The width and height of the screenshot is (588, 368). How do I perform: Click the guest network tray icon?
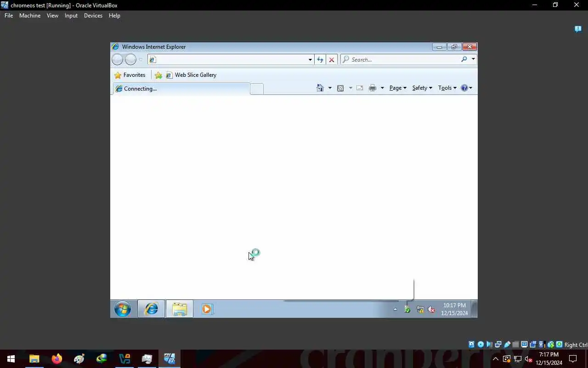point(420,310)
